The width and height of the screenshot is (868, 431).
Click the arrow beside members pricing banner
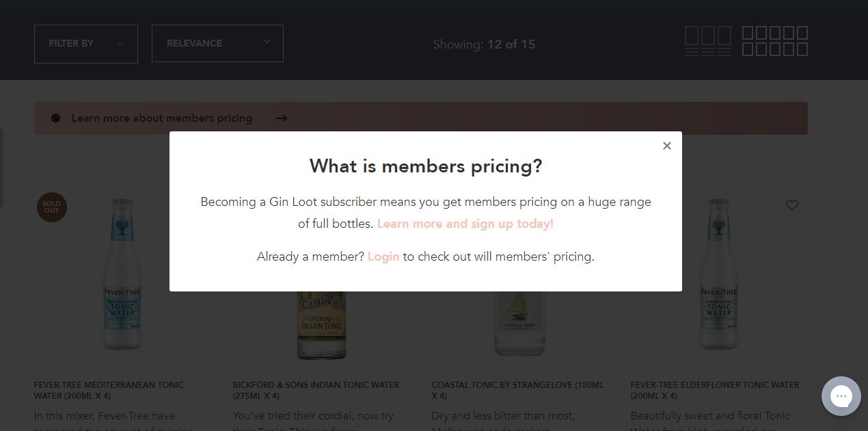coord(282,118)
